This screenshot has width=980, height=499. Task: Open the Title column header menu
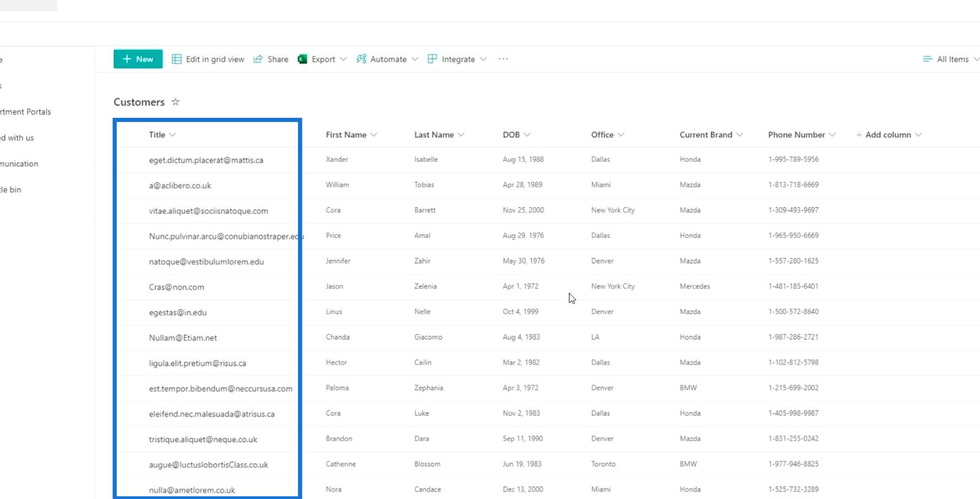(x=162, y=135)
